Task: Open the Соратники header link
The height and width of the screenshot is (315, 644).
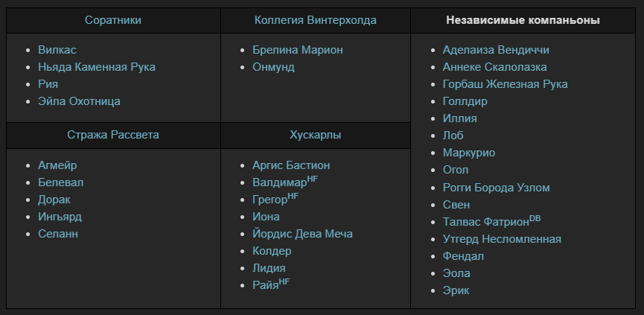Action: tap(113, 20)
